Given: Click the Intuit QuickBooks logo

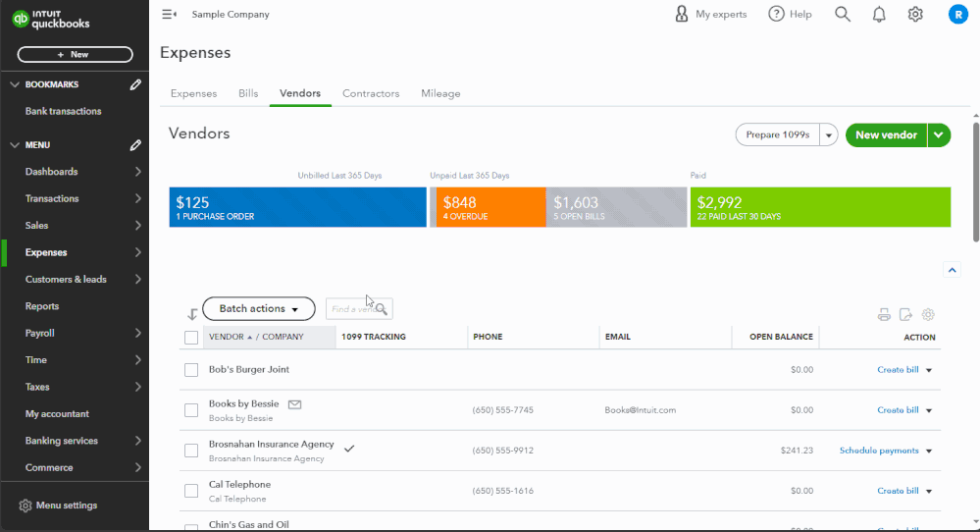Looking at the screenshot, I should coord(51,20).
